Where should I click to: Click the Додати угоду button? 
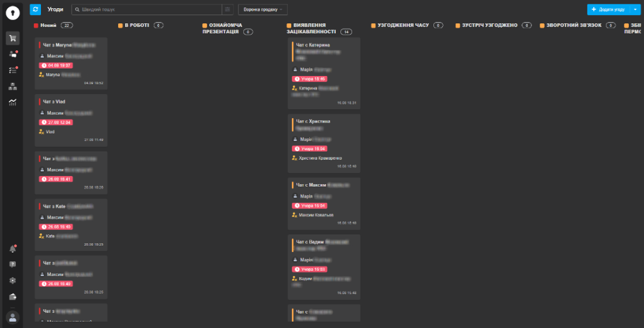[608, 9]
